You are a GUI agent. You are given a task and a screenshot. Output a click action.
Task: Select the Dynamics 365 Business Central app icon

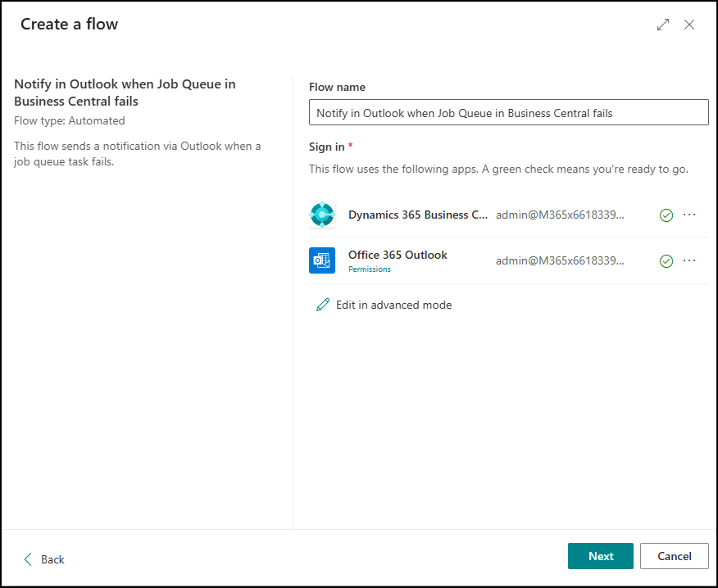pyautogui.click(x=322, y=215)
